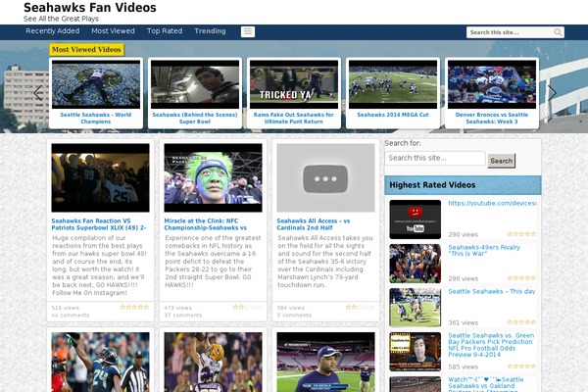This screenshot has width=588, height=392.
Task: Advance carousel with right arrow
Action: 552,93
